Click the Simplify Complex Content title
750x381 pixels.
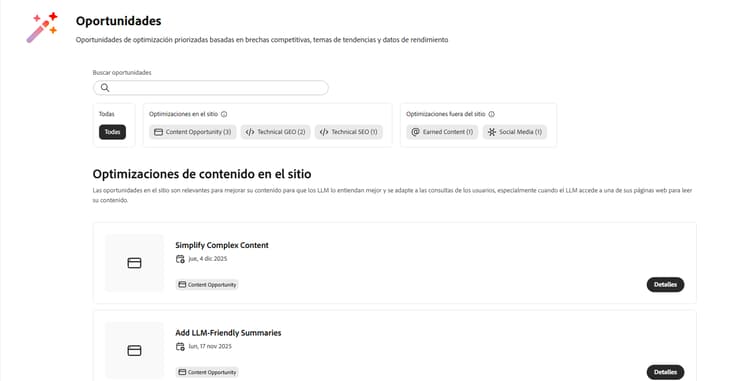click(222, 245)
